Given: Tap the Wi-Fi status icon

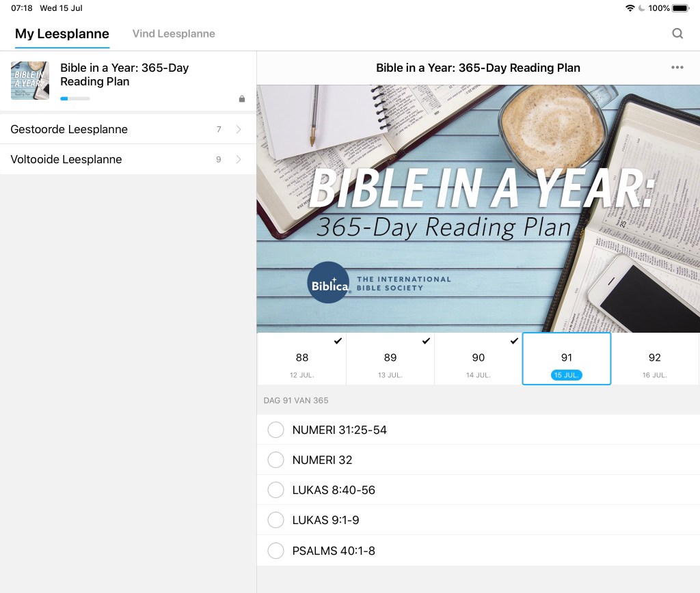Looking at the screenshot, I should (x=630, y=8).
